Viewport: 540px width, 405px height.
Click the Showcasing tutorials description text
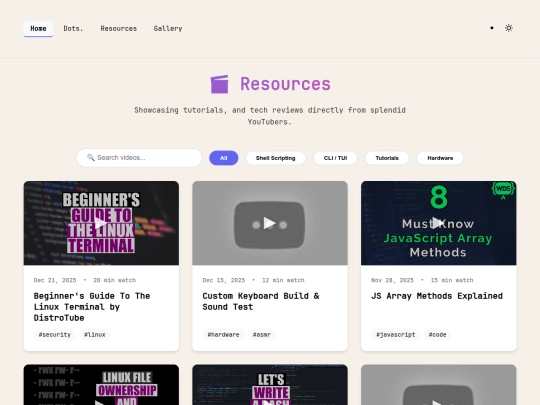pyautogui.click(x=270, y=116)
